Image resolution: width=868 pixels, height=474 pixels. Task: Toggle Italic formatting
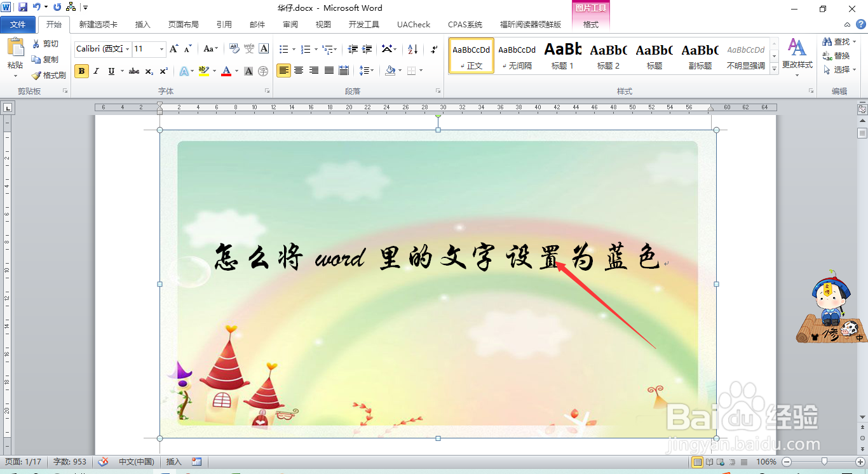coord(97,71)
